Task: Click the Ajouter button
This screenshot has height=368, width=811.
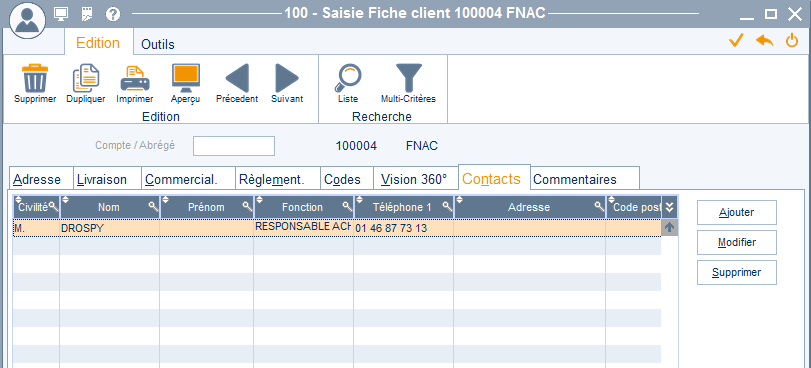Action: tap(737, 212)
